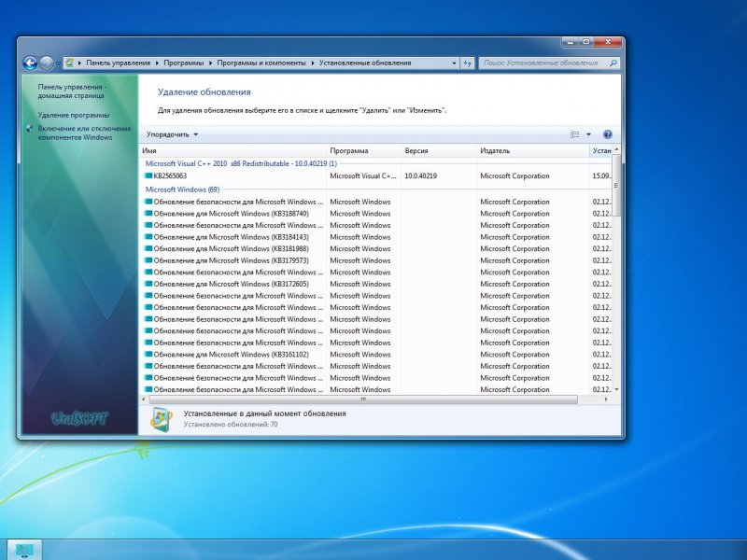Open the 'Упорядочить' menu
This screenshot has height=560, width=747.
pos(172,134)
